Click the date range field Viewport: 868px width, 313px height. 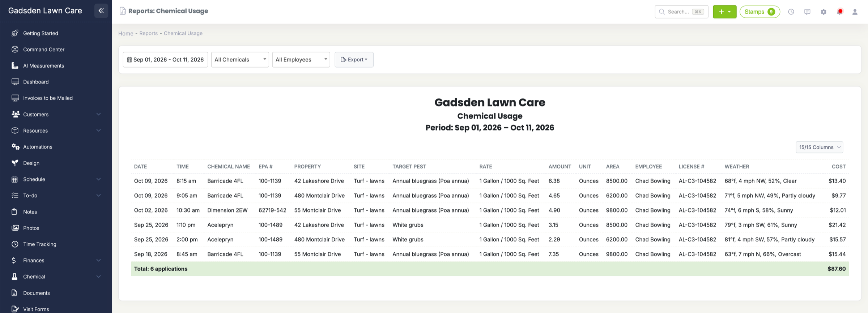coord(165,60)
